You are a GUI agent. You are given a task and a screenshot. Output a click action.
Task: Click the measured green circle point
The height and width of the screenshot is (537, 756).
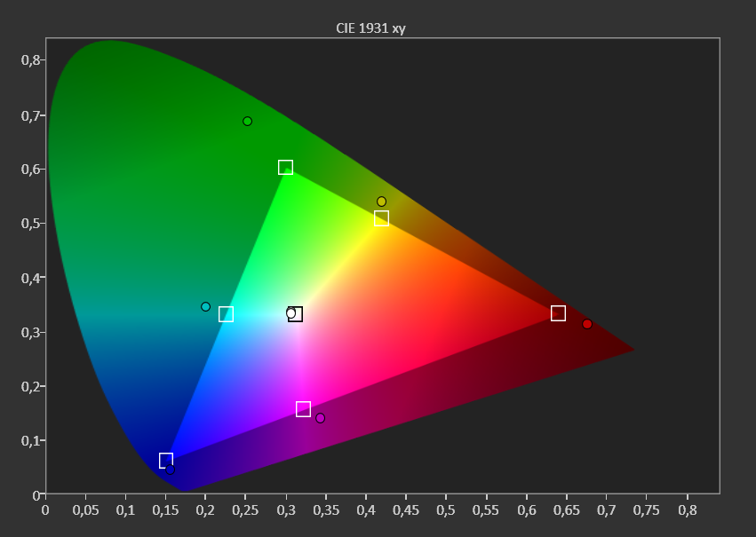(247, 121)
